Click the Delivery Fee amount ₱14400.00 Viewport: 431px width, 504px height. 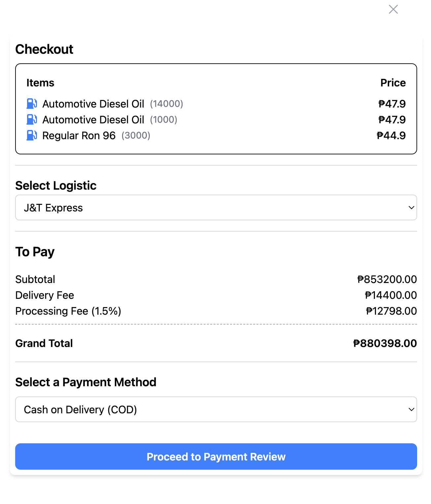[x=391, y=295]
